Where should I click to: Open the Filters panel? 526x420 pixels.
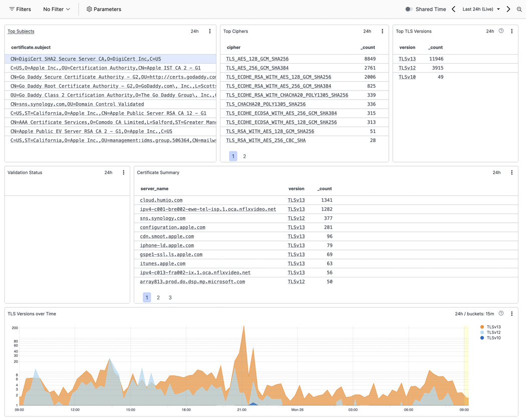[x=20, y=9]
